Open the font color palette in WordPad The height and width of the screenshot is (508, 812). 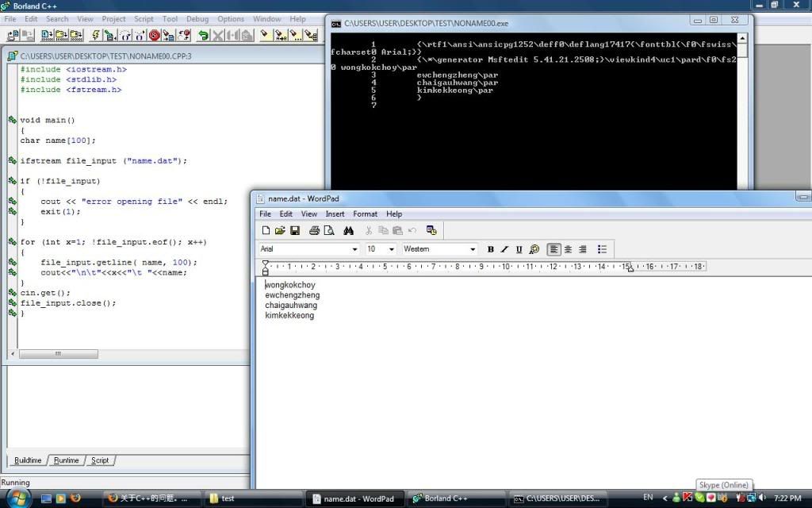[534, 249]
